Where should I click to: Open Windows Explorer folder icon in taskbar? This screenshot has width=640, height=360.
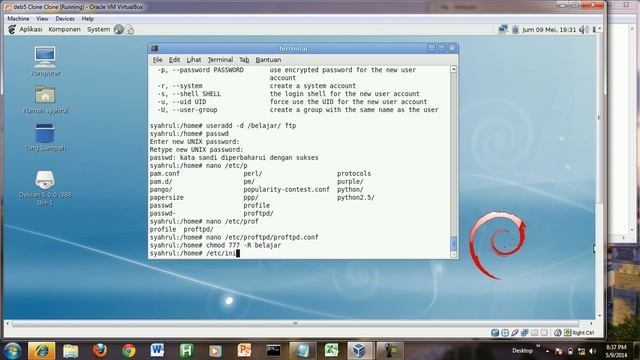click(x=71, y=351)
